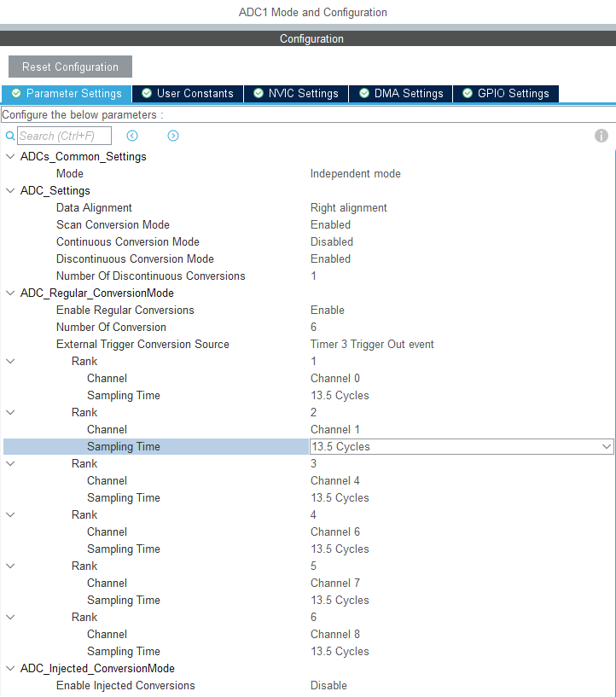Viewport: 616px width, 697px height.
Task: Collapse the ADCs_Common_Settings section
Action: tap(10, 156)
